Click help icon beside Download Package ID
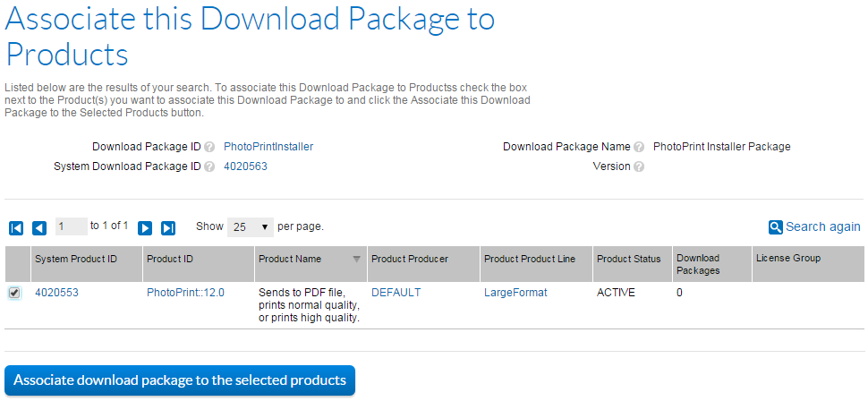The width and height of the screenshot is (868, 401). click(209, 147)
